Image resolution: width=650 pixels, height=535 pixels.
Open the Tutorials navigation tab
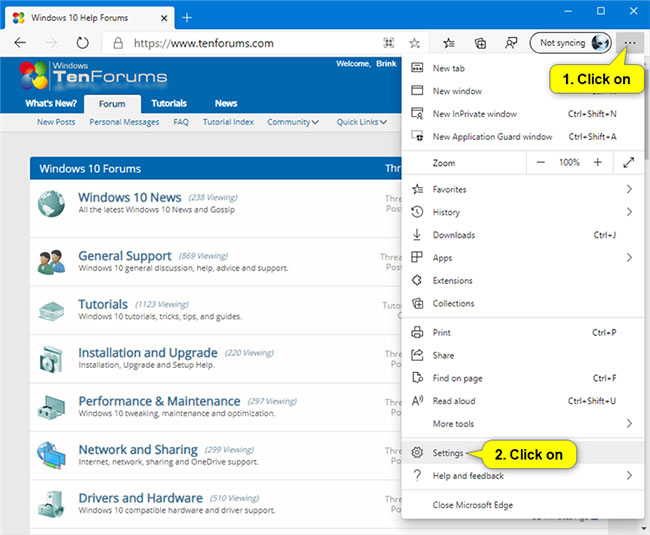(x=169, y=104)
